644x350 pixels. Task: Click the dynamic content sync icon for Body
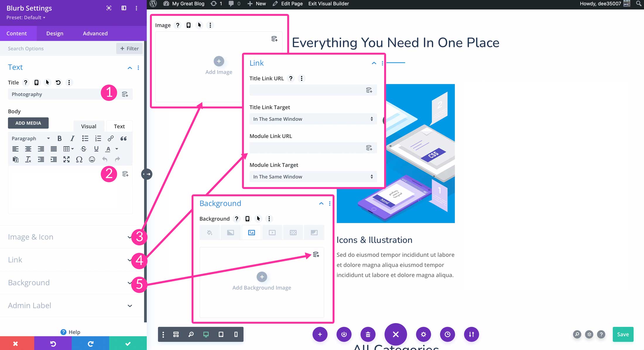click(x=125, y=174)
